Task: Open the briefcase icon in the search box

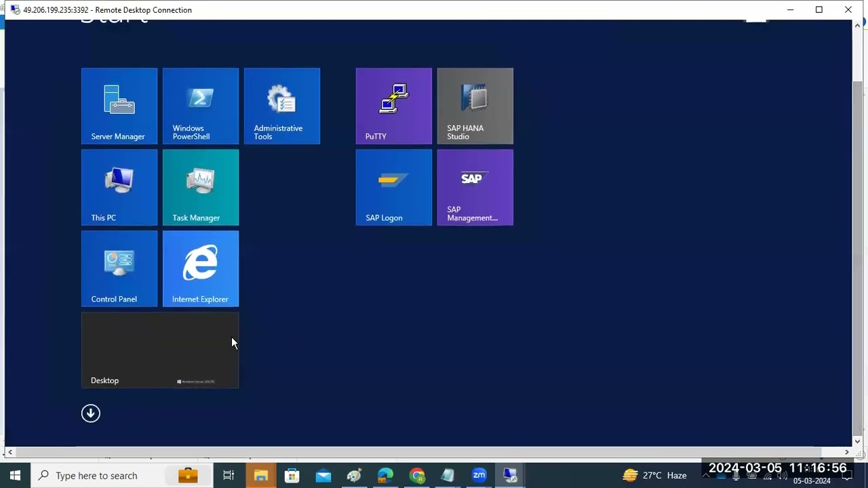Action: coord(188,475)
